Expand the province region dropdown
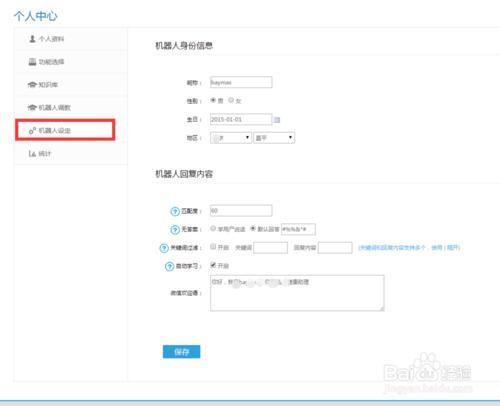This screenshot has height=406, width=500. click(x=231, y=138)
